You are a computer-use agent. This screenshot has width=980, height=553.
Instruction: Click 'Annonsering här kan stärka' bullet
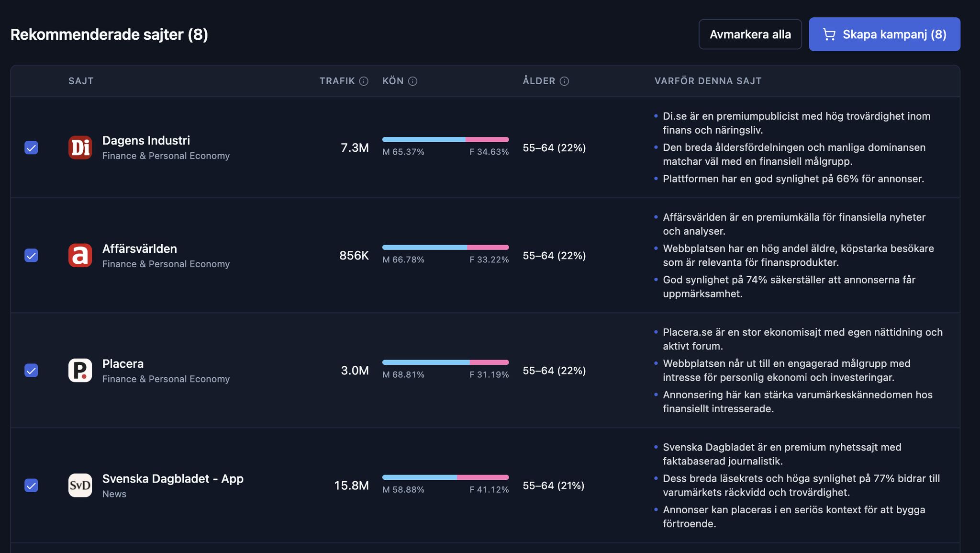click(x=798, y=402)
